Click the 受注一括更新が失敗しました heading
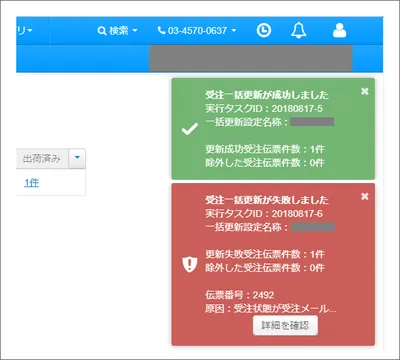 (267, 200)
